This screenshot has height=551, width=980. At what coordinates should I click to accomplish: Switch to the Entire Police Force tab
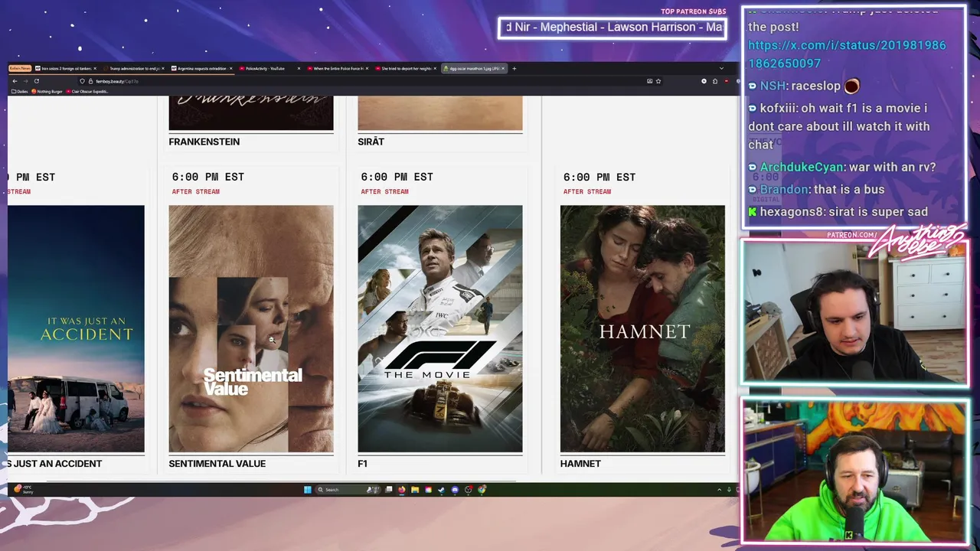[337, 68]
